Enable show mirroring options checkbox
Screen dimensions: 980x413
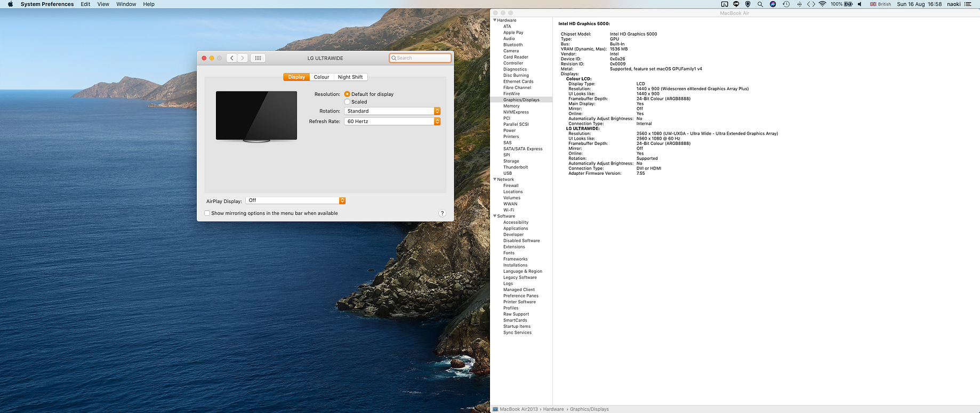[x=207, y=213]
